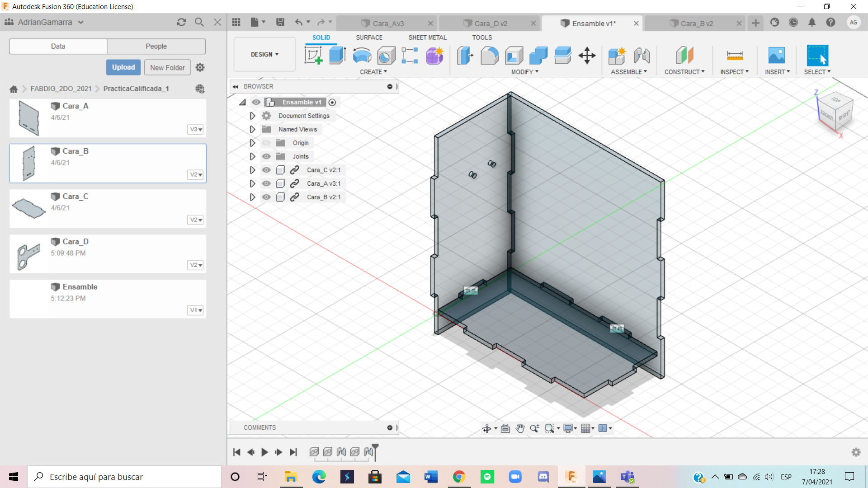
Task: Open the DESIGN workspace dropdown
Action: pyautogui.click(x=264, y=54)
